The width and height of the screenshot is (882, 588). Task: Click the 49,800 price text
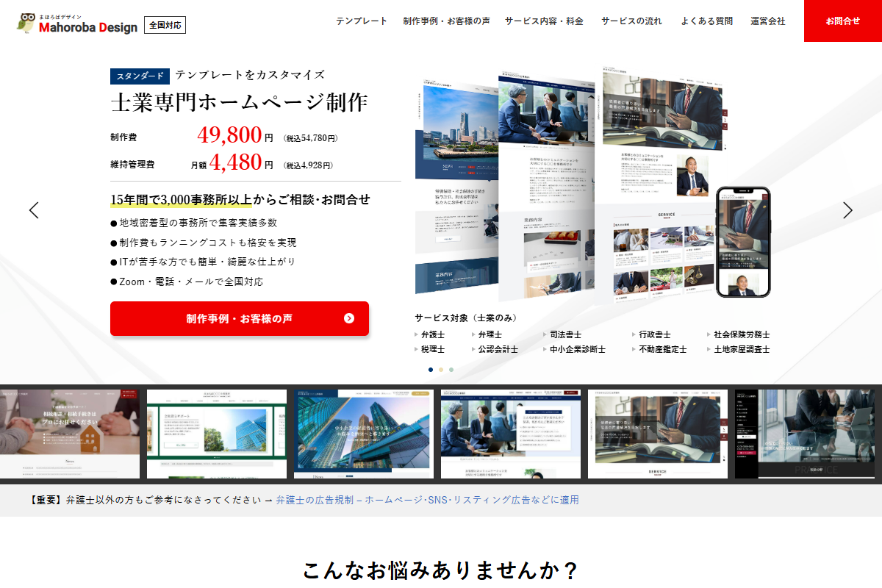pyautogui.click(x=229, y=135)
